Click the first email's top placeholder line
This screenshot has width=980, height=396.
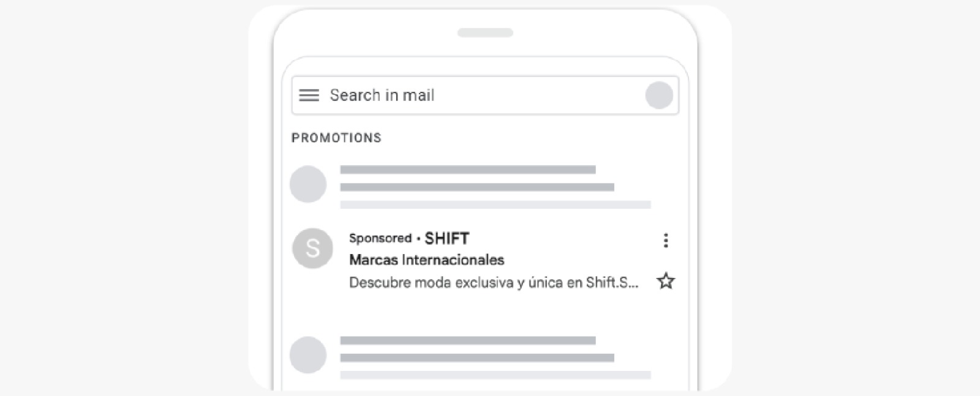tap(468, 170)
